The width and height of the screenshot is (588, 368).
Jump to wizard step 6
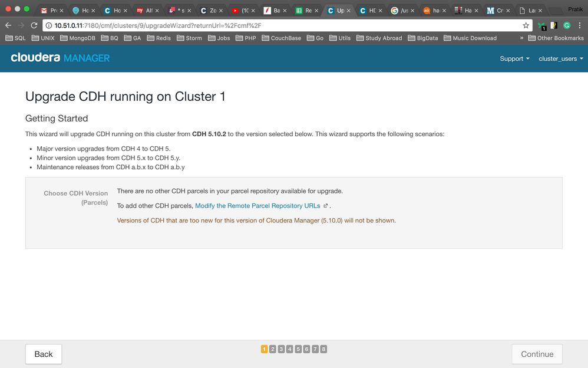point(306,349)
